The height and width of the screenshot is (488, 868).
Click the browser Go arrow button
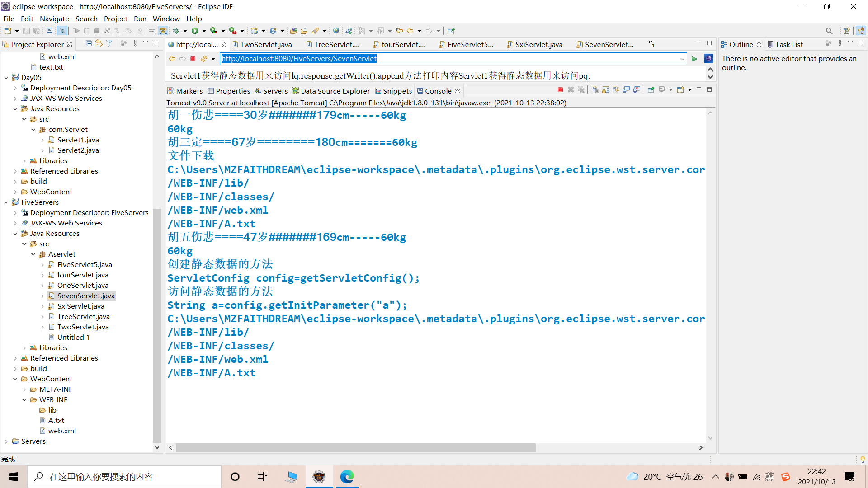coord(694,59)
